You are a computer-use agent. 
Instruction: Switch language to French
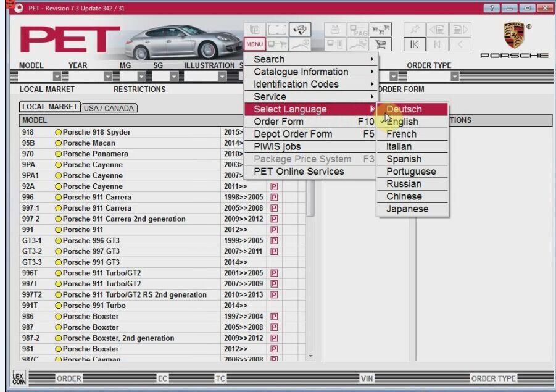412,134
